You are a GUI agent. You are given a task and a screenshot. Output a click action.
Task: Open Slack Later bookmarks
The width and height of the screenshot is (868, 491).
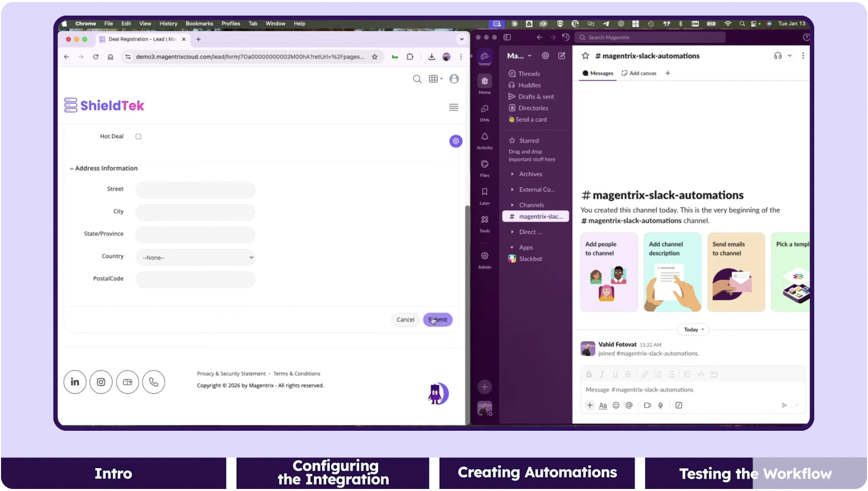click(x=485, y=196)
